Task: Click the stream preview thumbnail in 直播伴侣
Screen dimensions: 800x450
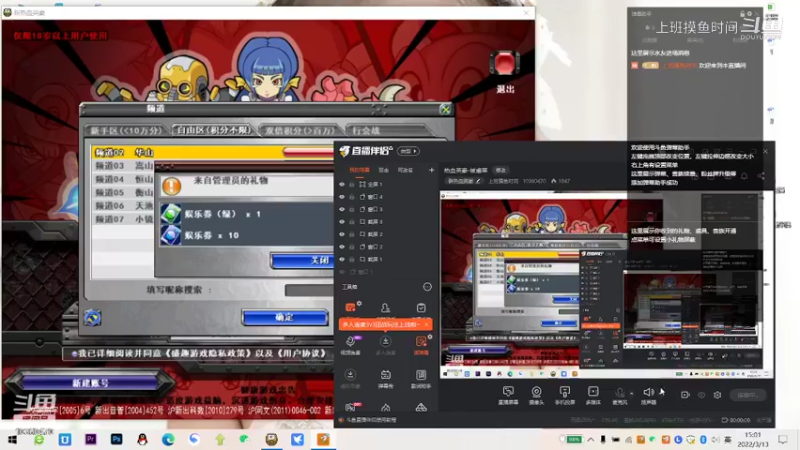Action: [606, 284]
